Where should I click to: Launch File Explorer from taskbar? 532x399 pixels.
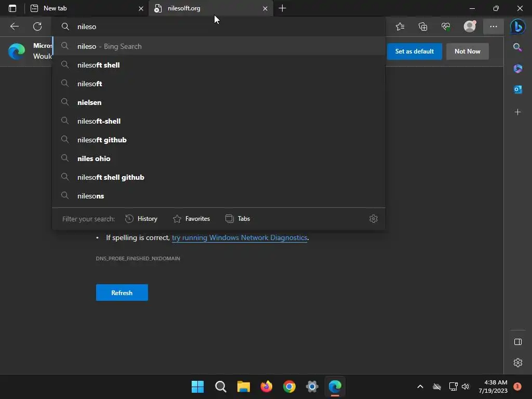(243, 387)
